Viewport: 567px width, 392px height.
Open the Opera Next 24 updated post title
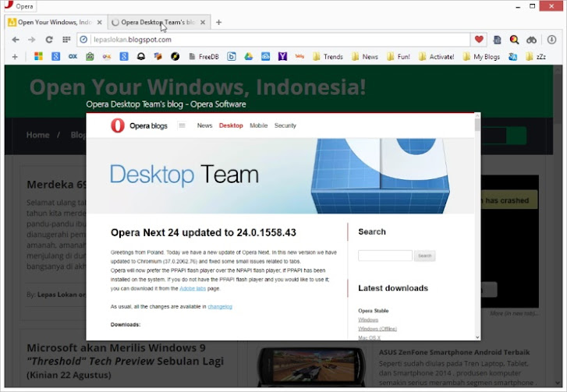pos(204,232)
